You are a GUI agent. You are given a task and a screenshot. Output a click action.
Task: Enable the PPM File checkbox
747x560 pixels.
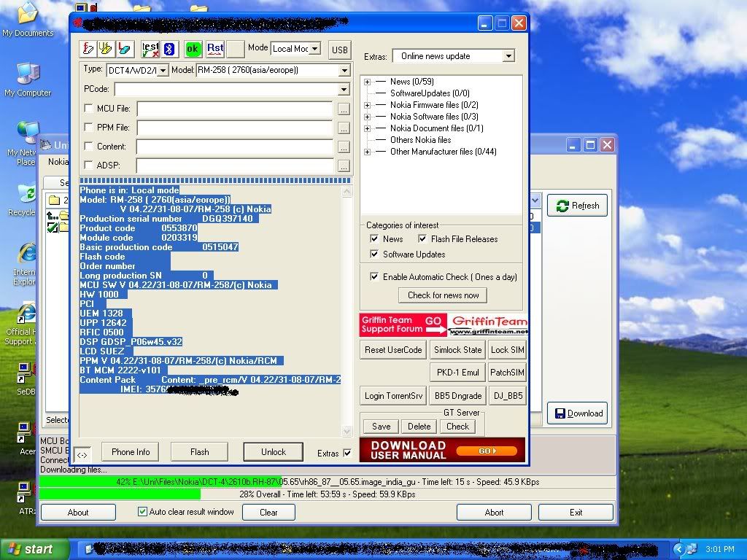88,127
